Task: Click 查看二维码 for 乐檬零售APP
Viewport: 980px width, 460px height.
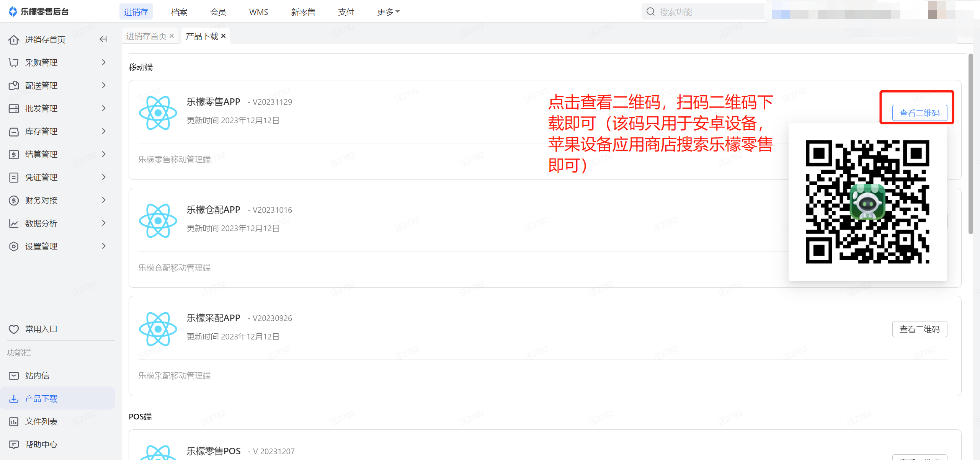Action: 920,113
